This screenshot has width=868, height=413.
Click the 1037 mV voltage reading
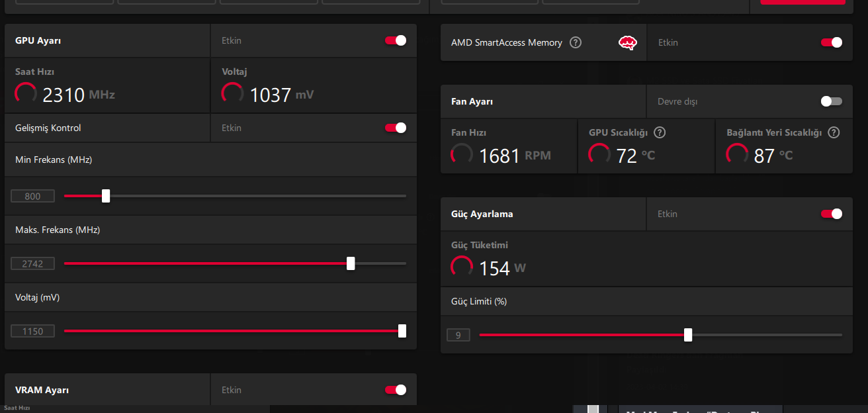(282, 95)
